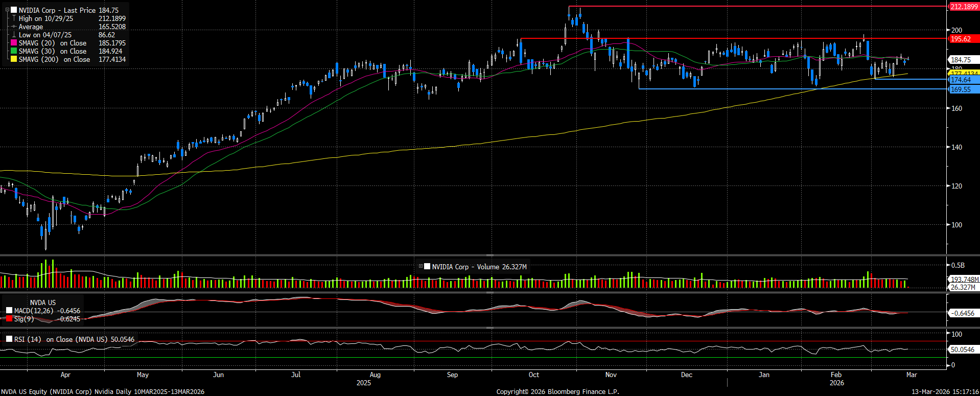Image resolution: width=980 pixels, height=396 pixels.
Task: Click the Low on 04/07/25 marker icon
Action: coord(14,35)
